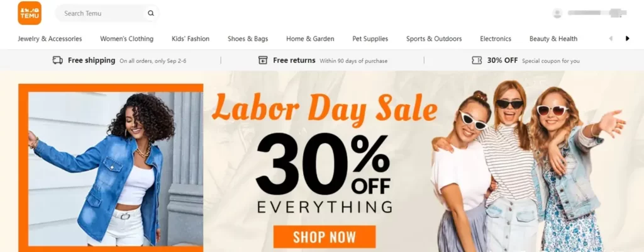Screen dimensions: 644x252
Task: Select Pet Supplies category
Action: pos(370,38)
